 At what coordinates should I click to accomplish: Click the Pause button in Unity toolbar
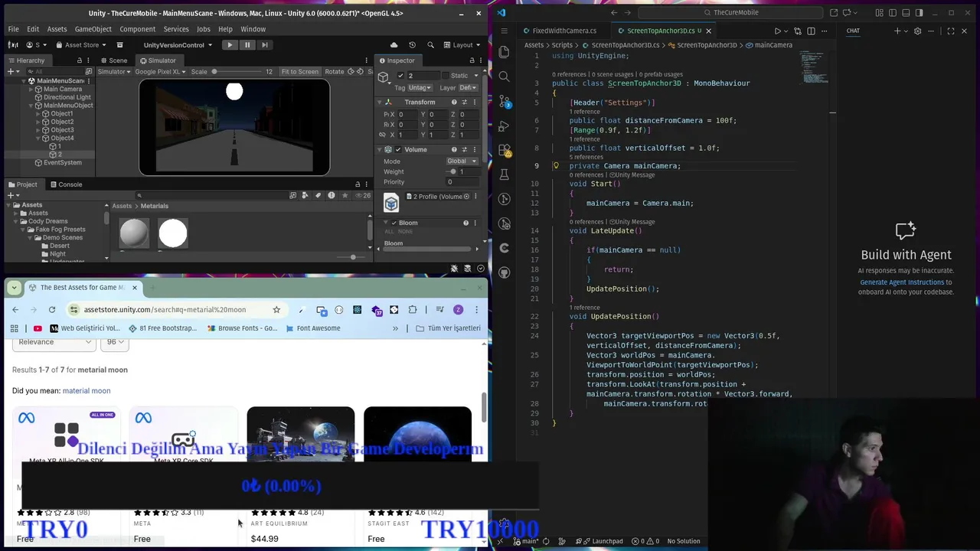click(x=247, y=44)
